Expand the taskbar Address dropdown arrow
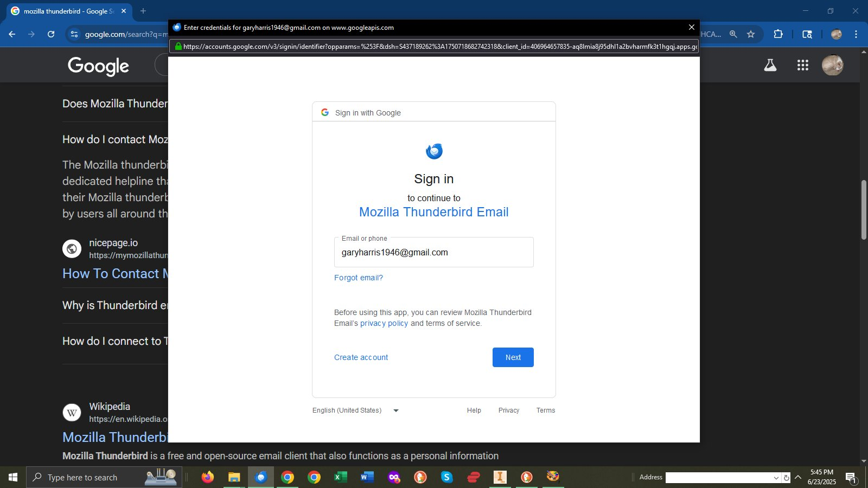 point(776,478)
